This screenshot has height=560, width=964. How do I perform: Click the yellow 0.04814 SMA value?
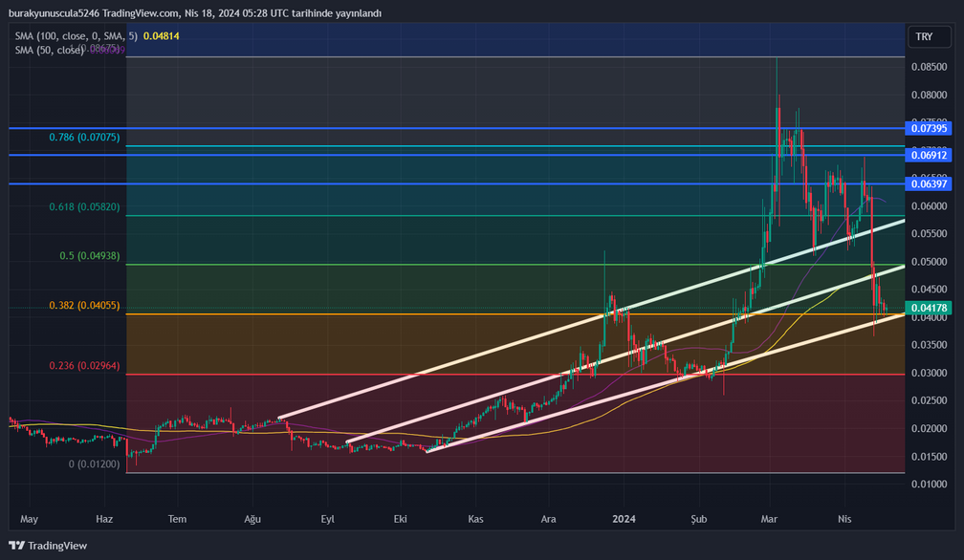click(x=161, y=35)
